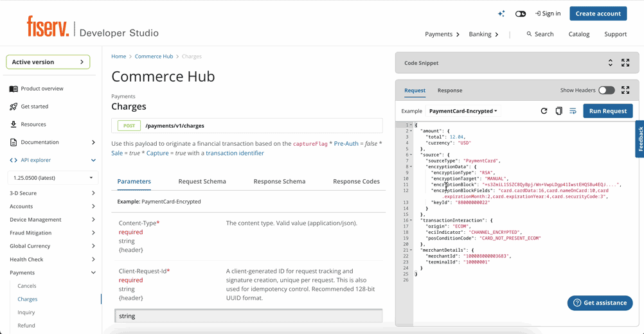Click the AI sparkle icon in header
The width and height of the screenshot is (644, 334).
click(x=501, y=13)
